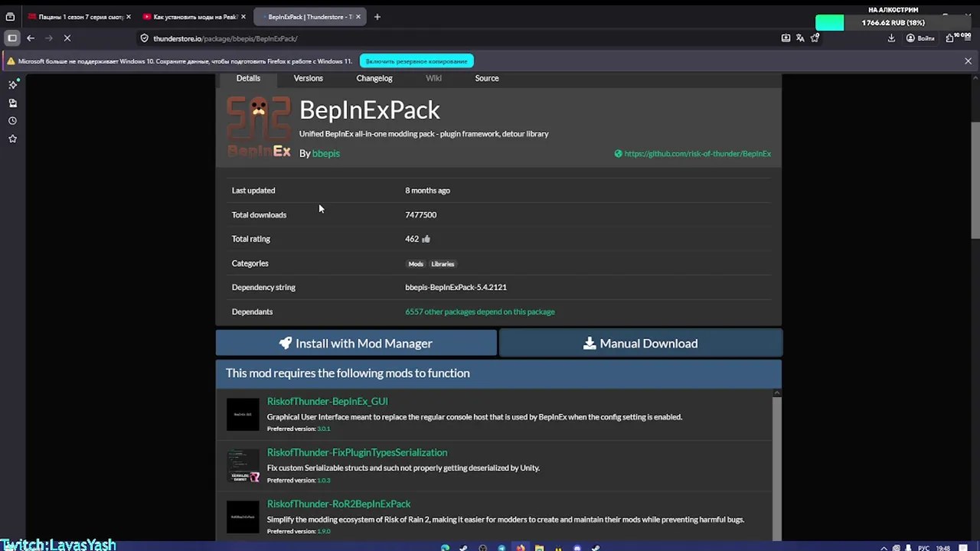Click the BepInEx_GUI mod thumbnail
The height and width of the screenshot is (551, 980).
point(243,415)
